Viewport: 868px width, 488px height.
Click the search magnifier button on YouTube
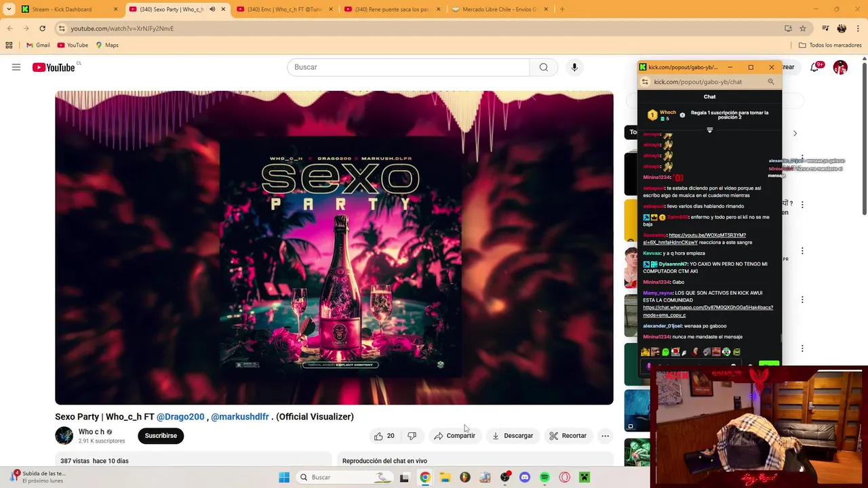[x=544, y=67]
